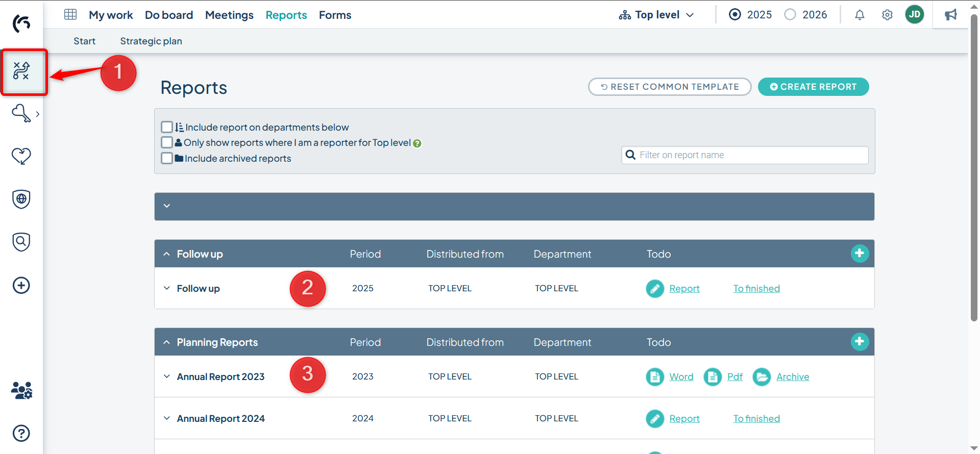Enable Include report on departments below

(167, 127)
